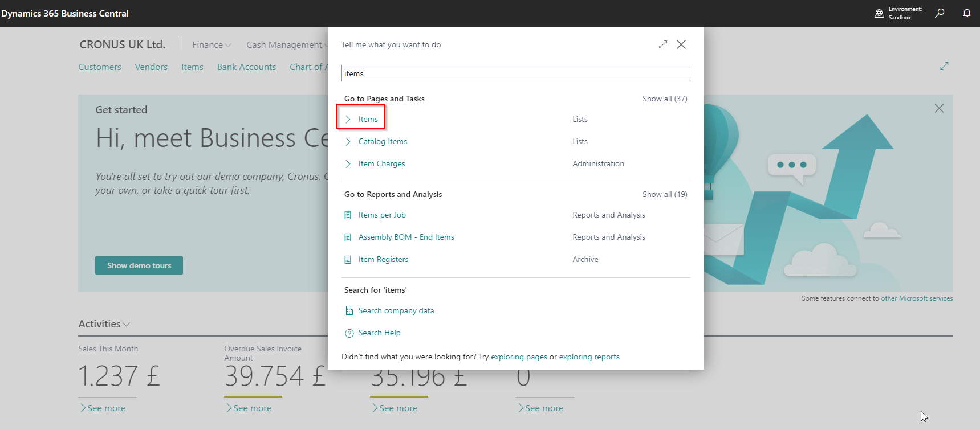Screen dimensions: 980x430
Task: Click the 39.754 £ overdue amount value
Action: pyautogui.click(x=275, y=376)
